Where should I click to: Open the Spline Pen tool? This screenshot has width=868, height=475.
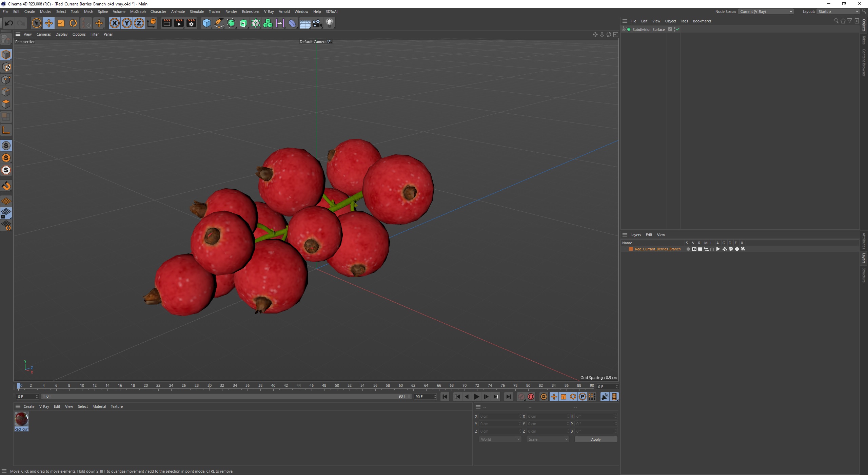pyautogui.click(x=219, y=23)
